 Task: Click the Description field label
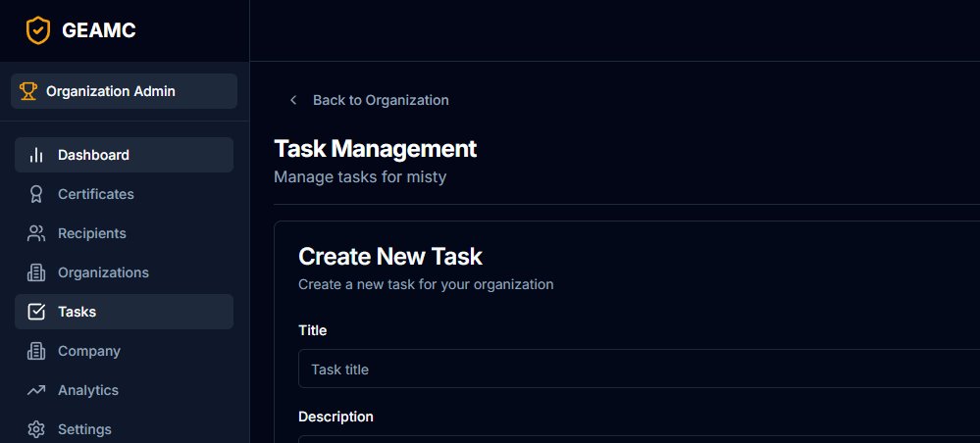click(x=335, y=417)
